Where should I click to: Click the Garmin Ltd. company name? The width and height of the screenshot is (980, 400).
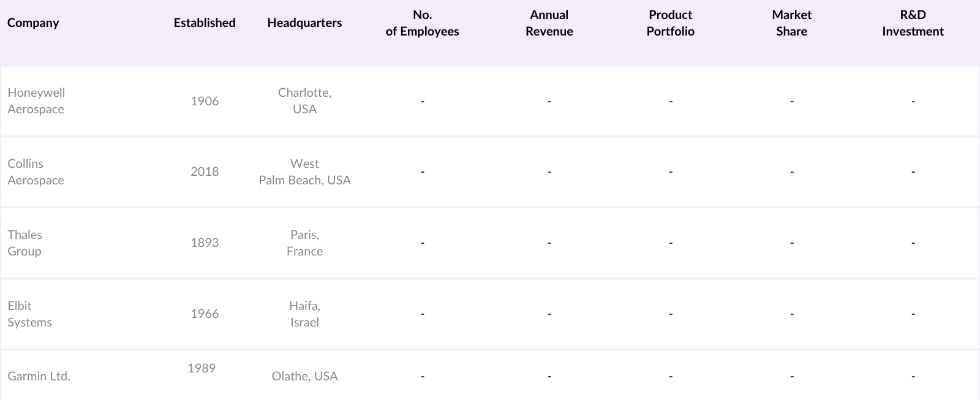(39, 376)
